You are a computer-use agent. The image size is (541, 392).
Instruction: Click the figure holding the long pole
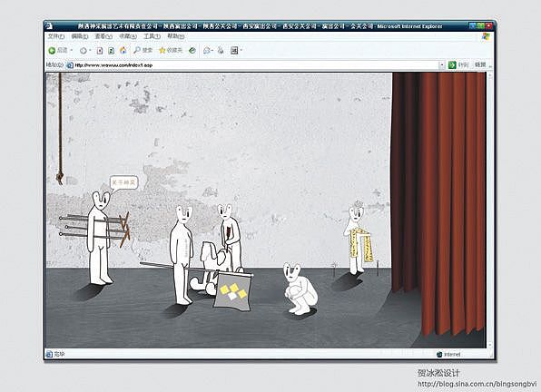tap(181, 255)
